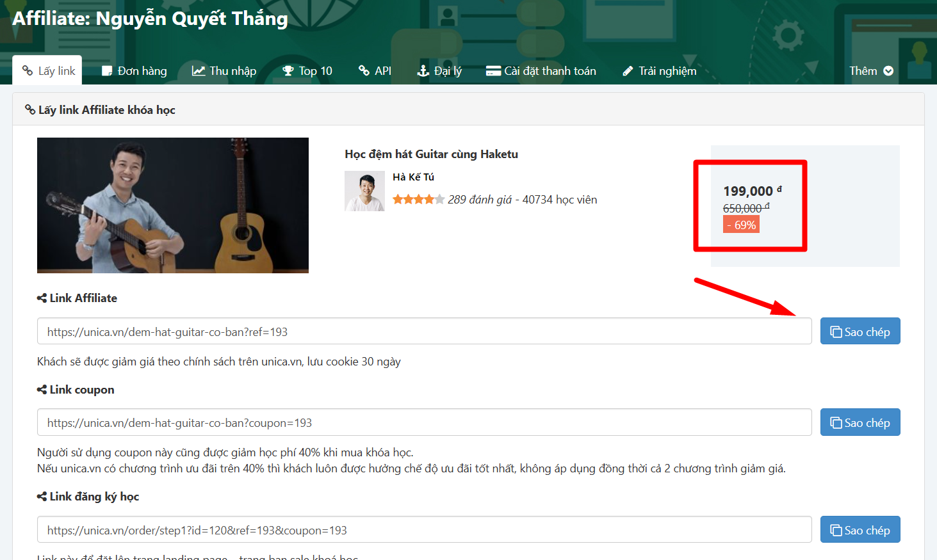Click the pencil icon beside Trải nghiệm
This screenshot has height=560, width=937.
(x=628, y=71)
